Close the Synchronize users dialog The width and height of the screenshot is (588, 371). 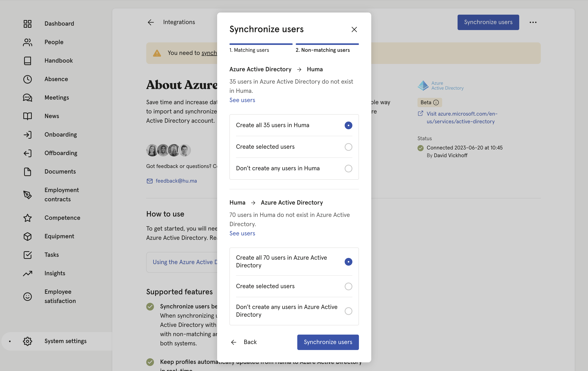click(354, 29)
